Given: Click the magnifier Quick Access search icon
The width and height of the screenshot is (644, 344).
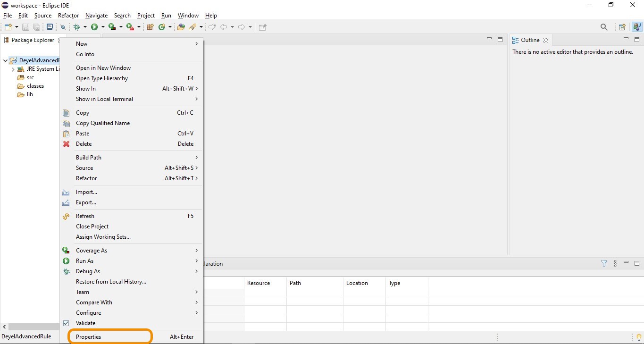Looking at the screenshot, I should [604, 27].
